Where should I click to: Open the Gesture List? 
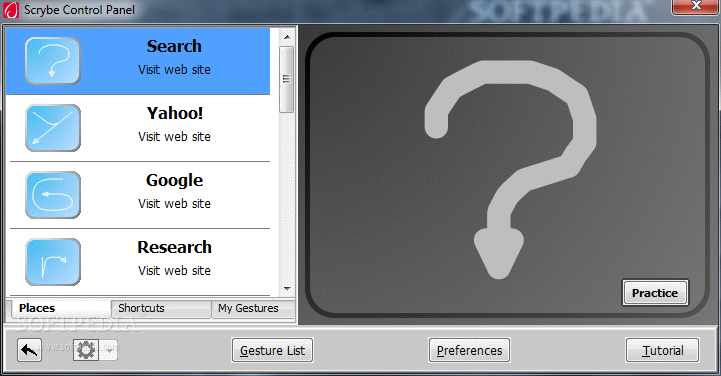coord(273,350)
